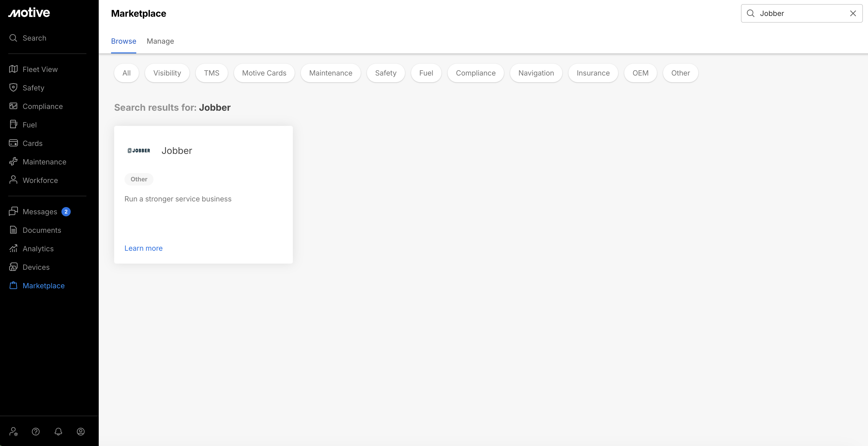The image size is (868, 446).
Task: Open Devices label in sidebar menu
Action: 36,267
